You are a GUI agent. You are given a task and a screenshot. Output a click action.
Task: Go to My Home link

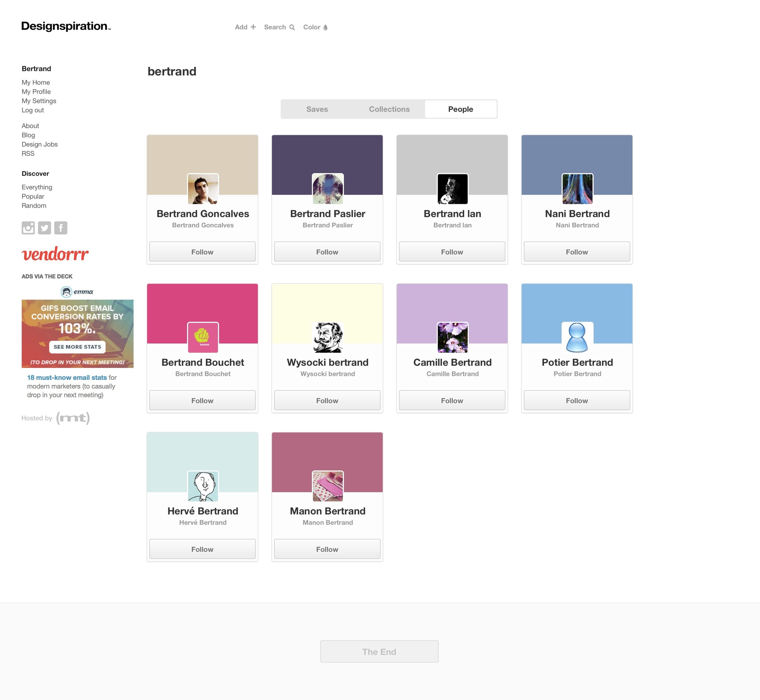click(35, 82)
